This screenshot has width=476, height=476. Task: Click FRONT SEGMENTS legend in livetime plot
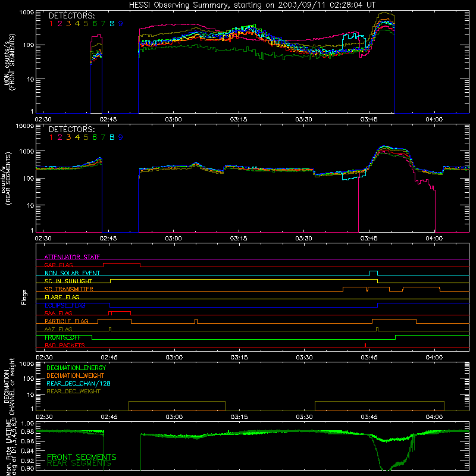(82, 457)
